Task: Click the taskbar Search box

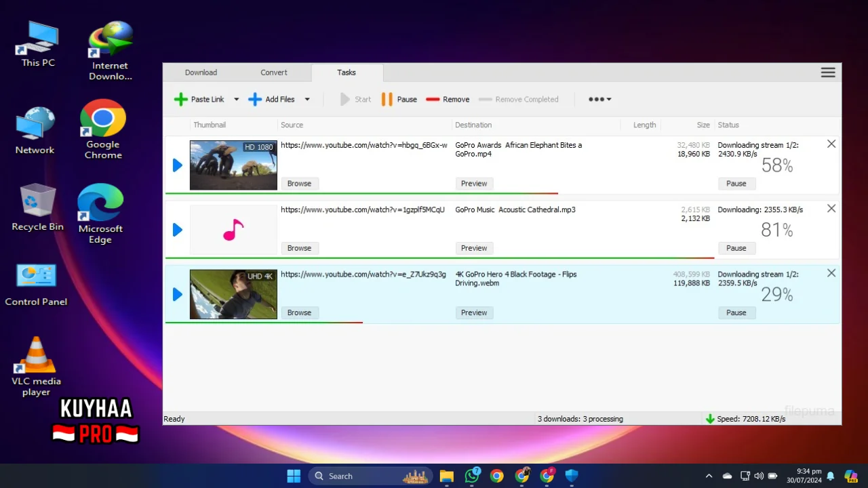Action: [x=370, y=476]
